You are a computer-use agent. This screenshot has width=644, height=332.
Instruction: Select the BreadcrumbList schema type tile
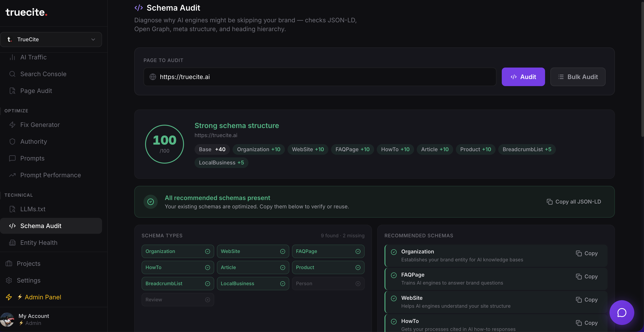[x=178, y=283]
